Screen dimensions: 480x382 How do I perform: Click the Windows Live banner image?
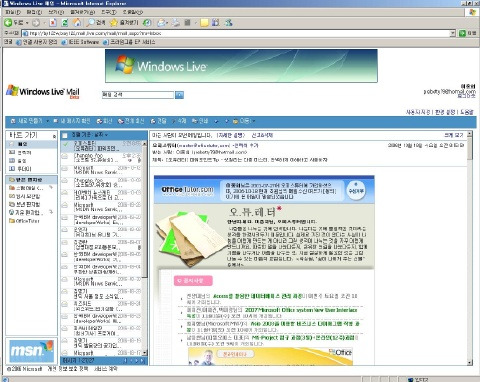(241, 66)
